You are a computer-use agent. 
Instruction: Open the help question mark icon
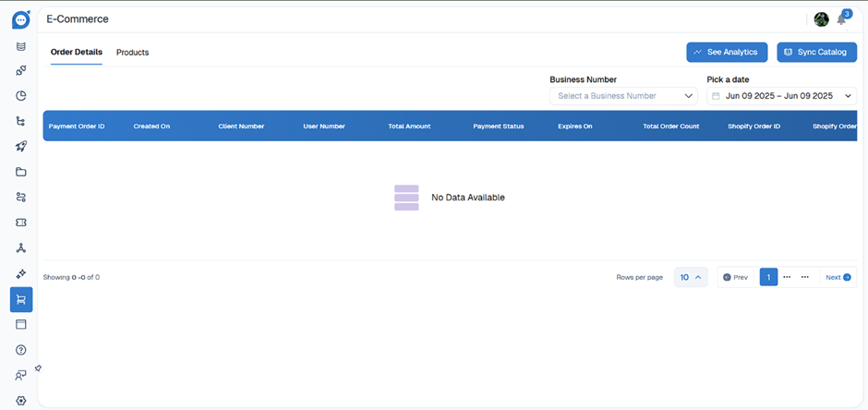click(x=20, y=350)
